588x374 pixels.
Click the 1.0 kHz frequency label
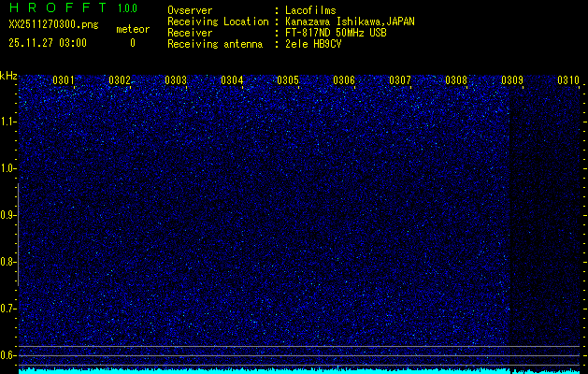pos(8,168)
